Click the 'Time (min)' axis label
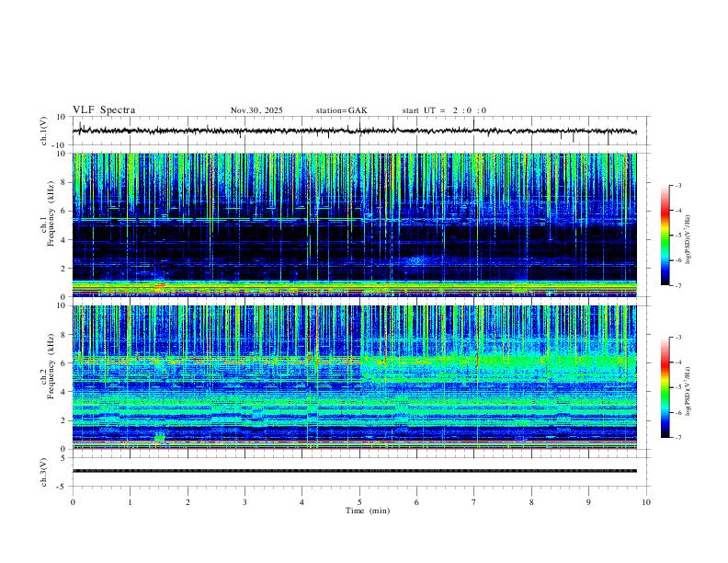 click(368, 511)
